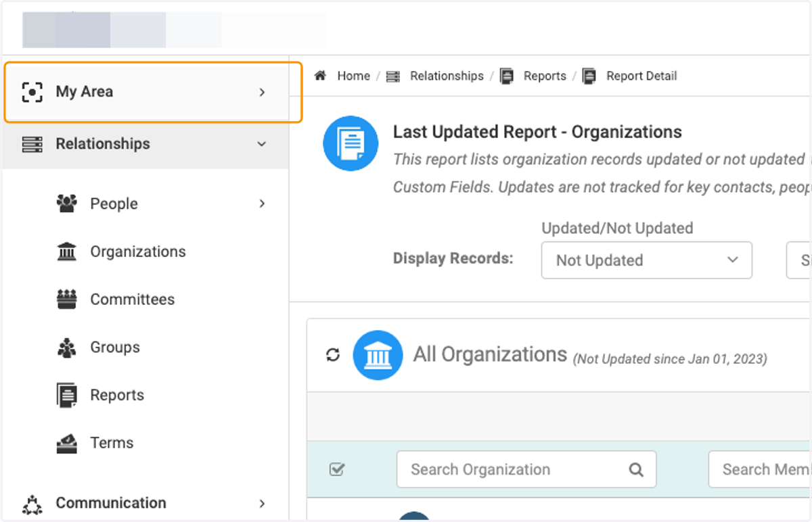
Task: Click the Report Detail breadcrumb
Action: pyautogui.click(x=641, y=76)
